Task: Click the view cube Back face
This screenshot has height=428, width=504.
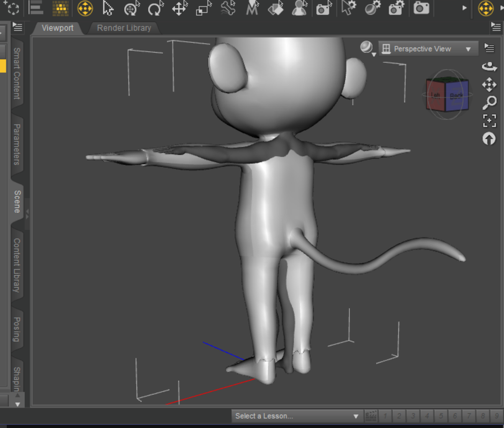Action: click(x=456, y=96)
